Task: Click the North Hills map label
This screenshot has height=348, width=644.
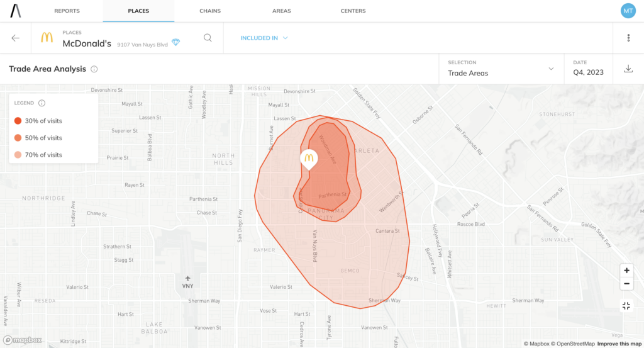Action: [223, 159]
